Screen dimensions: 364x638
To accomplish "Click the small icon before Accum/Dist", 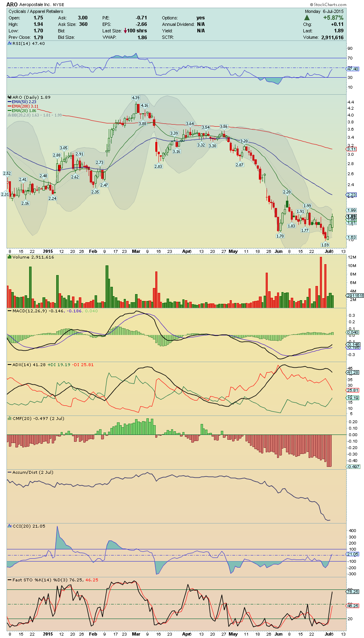I will click(x=10, y=472).
